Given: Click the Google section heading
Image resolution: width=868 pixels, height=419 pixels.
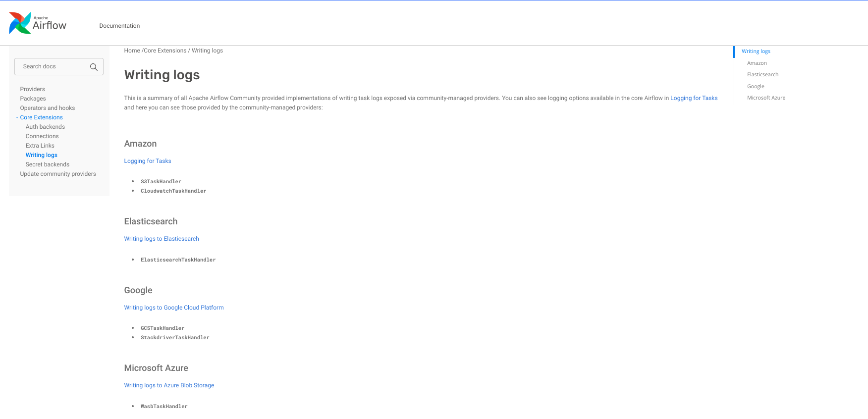Looking at the screenshot, I should click(x=138, y=290).
